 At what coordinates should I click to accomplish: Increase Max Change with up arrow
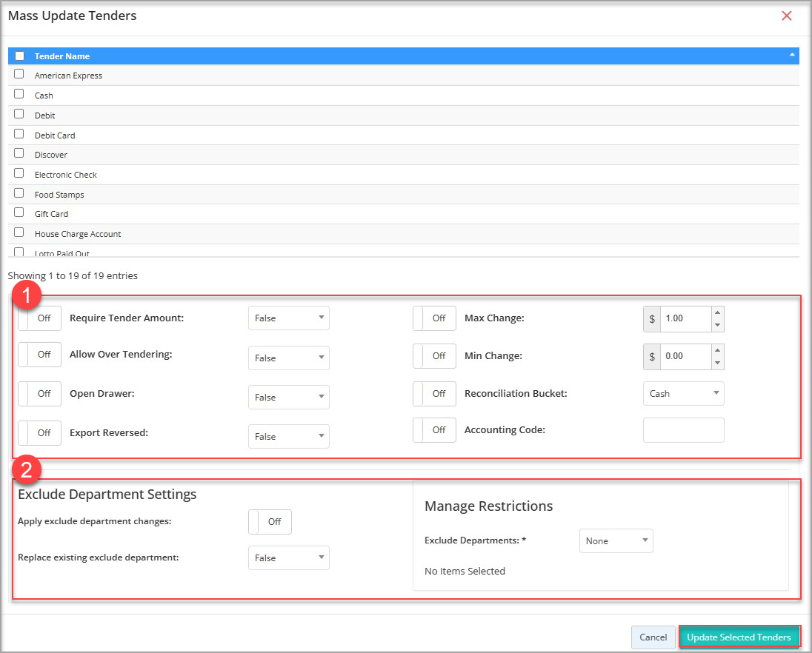pos(718,312)
